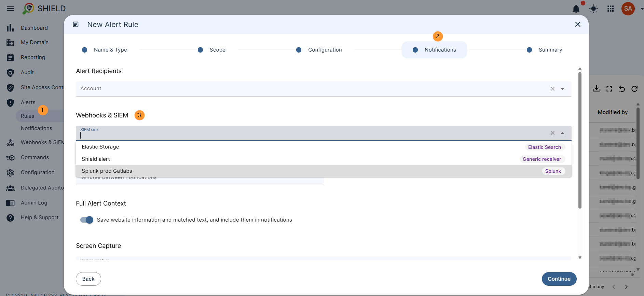Screen dimensions: 644x296
Task: Click the Admin Log icon
Action: pyautogui.click(x=10, y=203)
